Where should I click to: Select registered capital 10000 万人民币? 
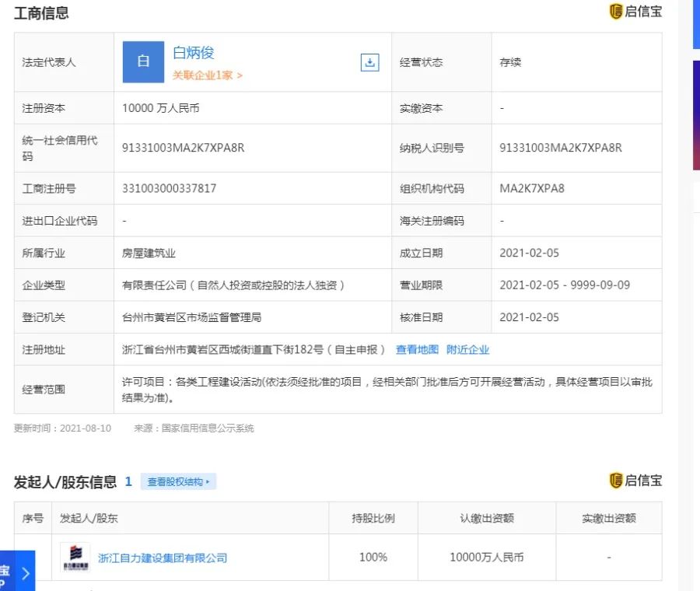pyautogui.click(x=161, y=108)
